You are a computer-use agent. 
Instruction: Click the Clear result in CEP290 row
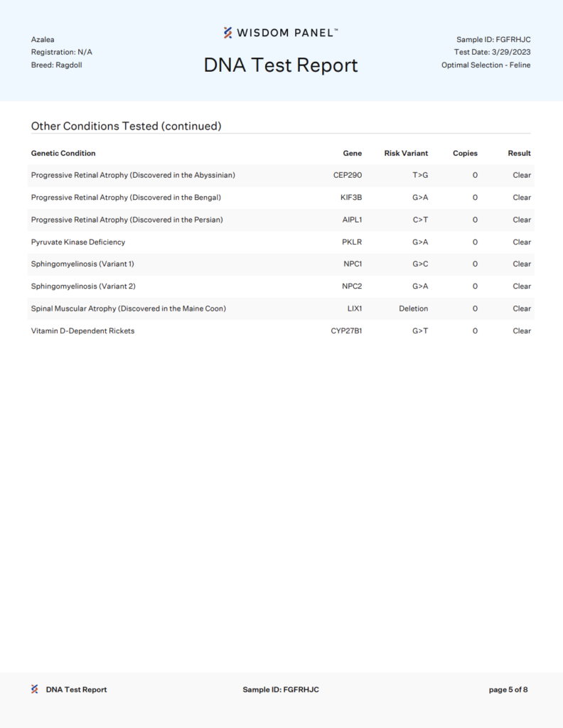pyautogui.click(x=522, y=175)
